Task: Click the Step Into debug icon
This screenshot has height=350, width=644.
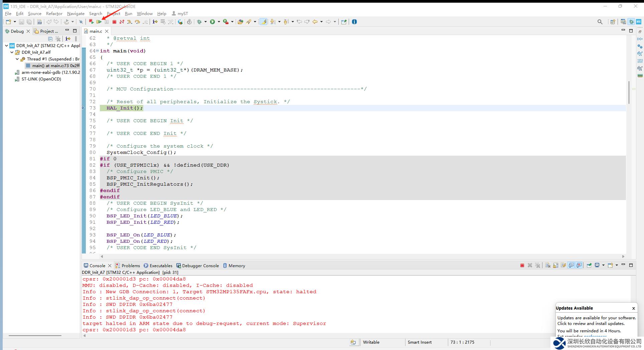Action: coord(130,22)
